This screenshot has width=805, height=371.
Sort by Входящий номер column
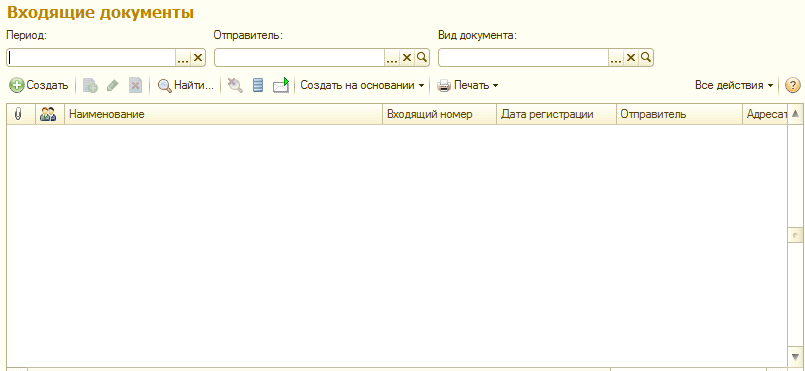click(x=439, y=114)
